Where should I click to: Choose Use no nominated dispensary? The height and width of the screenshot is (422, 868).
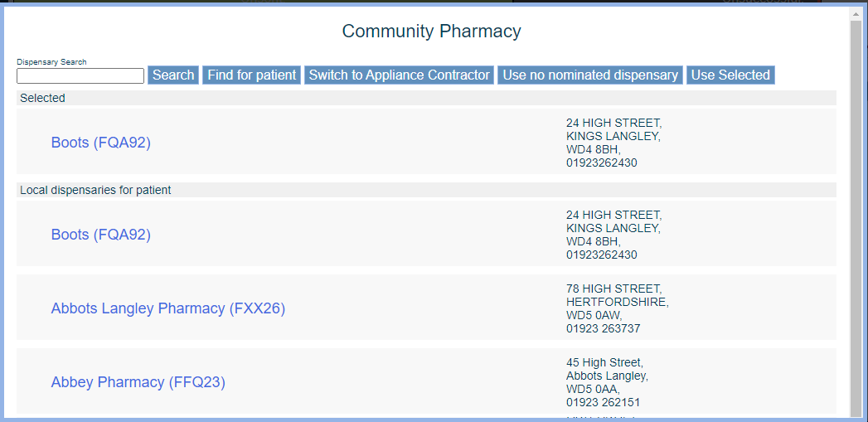coord(590,75)
